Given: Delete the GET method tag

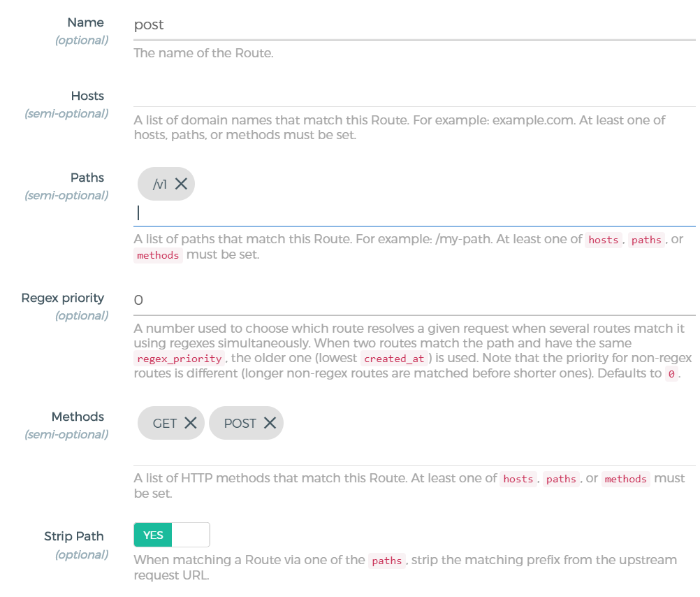Looking at the screenshot, I should pos(190,423).
